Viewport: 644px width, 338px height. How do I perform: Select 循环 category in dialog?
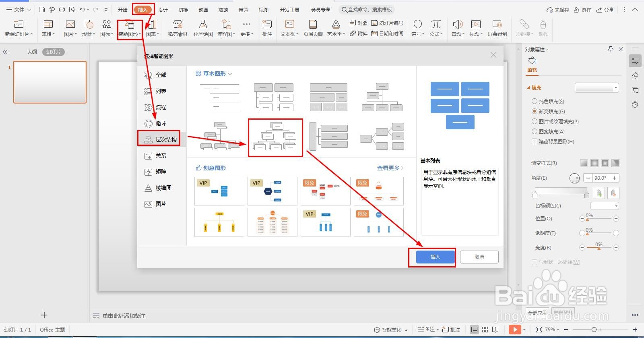tap(161, 123)
